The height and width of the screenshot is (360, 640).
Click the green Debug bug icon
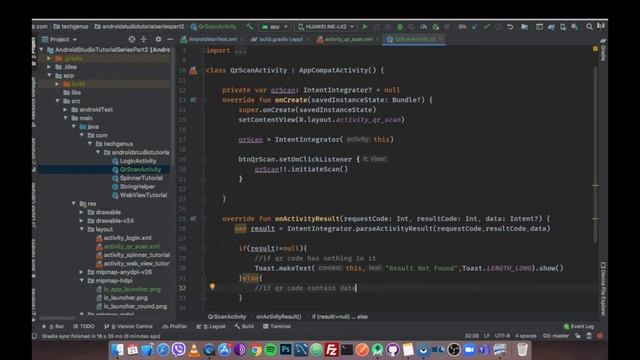[400, 27]
